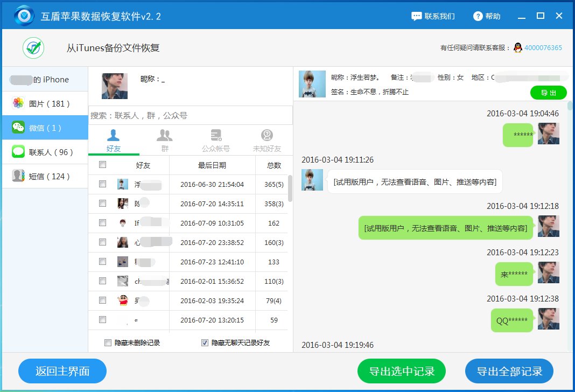The height and width of the screenshot is (392, 575).
Task: Check the friend row dated 2016-06-30 21:54:04
Action: click(103, 184)
